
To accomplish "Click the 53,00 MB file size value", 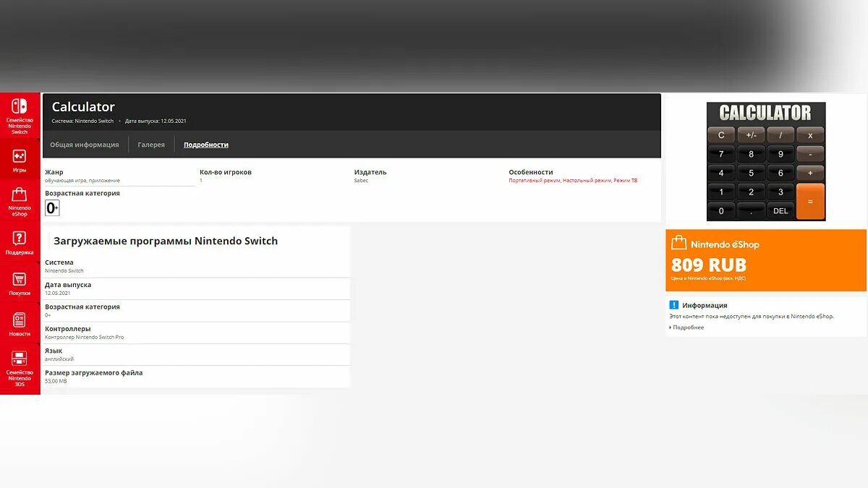I will pos(56,381).
